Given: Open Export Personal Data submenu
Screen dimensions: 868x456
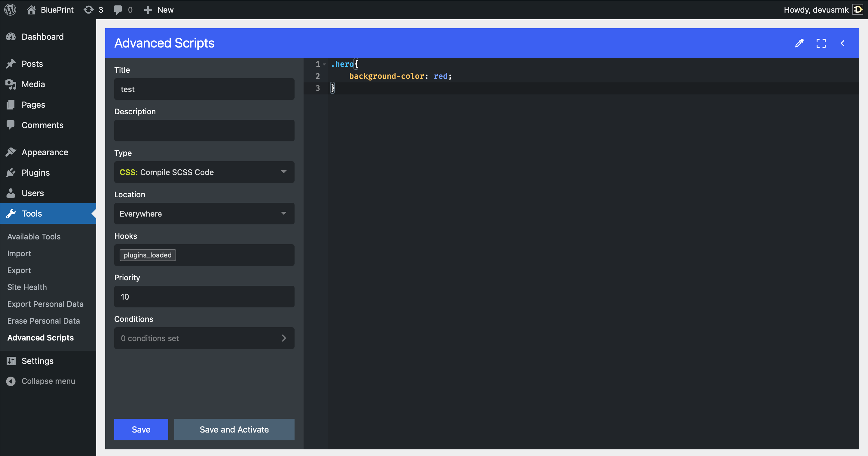Looking at the screenshot, I should tap(45, 304).
